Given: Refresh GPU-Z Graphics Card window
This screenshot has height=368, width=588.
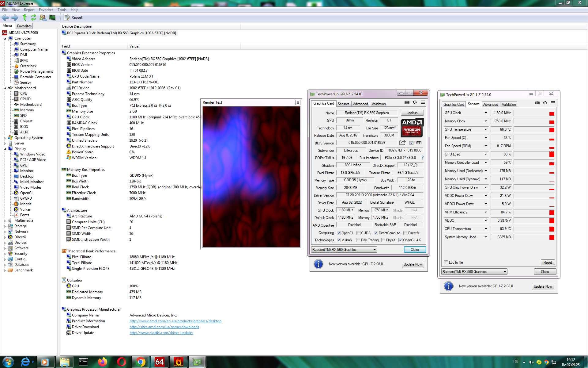Looking at the screenshot, I should tap(415, 102).
